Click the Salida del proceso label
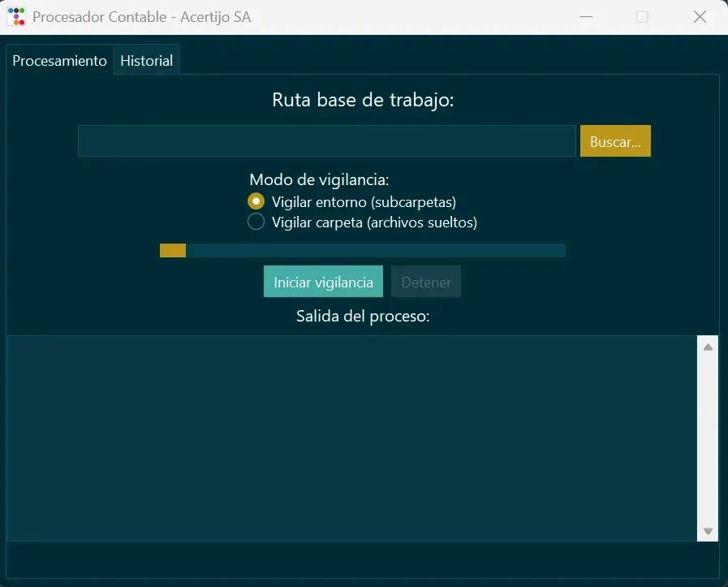This screenshot has width=728, height=587. (363, 317)
